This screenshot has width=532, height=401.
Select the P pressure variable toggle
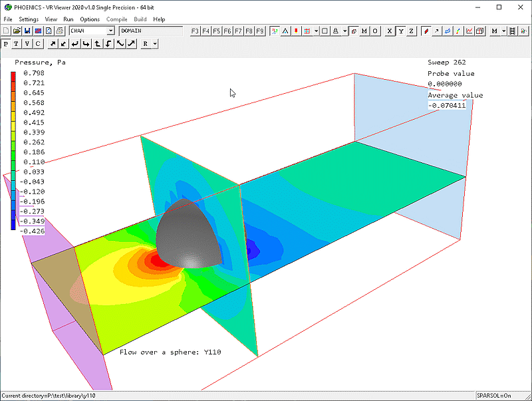tap(6, 44)
